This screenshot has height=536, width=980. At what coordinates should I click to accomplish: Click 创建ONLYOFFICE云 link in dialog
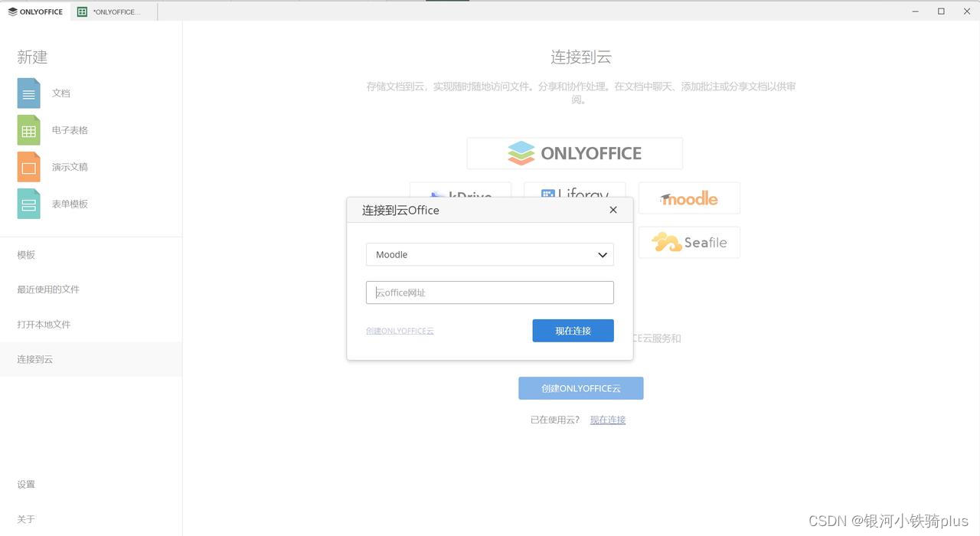400,331
